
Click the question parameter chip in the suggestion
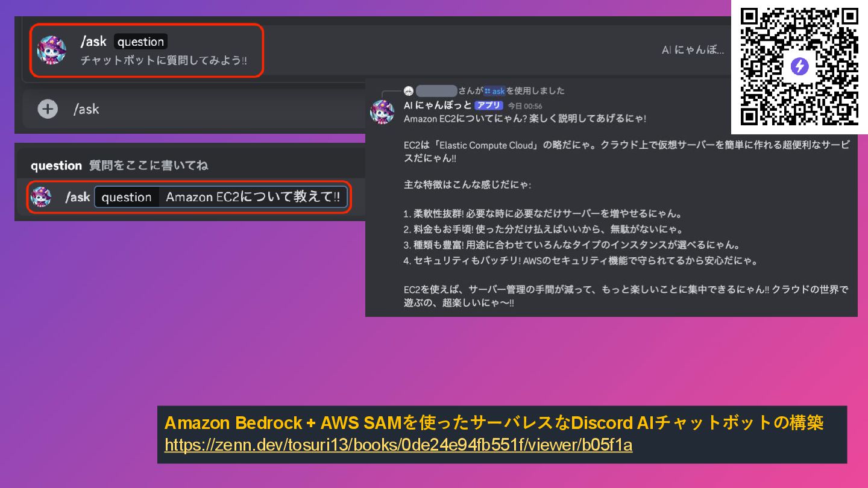click(140, 42)
